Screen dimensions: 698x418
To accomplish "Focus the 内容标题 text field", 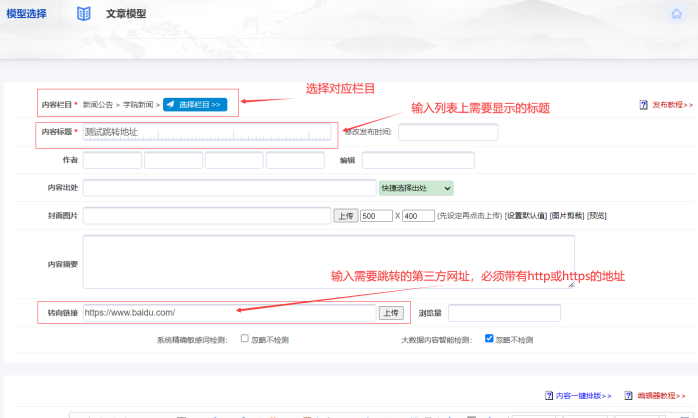I will 206,132.
